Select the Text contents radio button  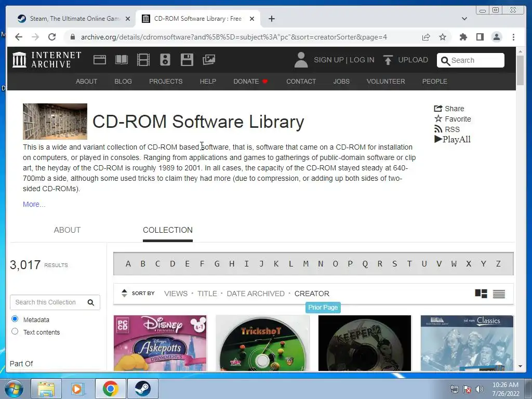[x=15, y=331]
